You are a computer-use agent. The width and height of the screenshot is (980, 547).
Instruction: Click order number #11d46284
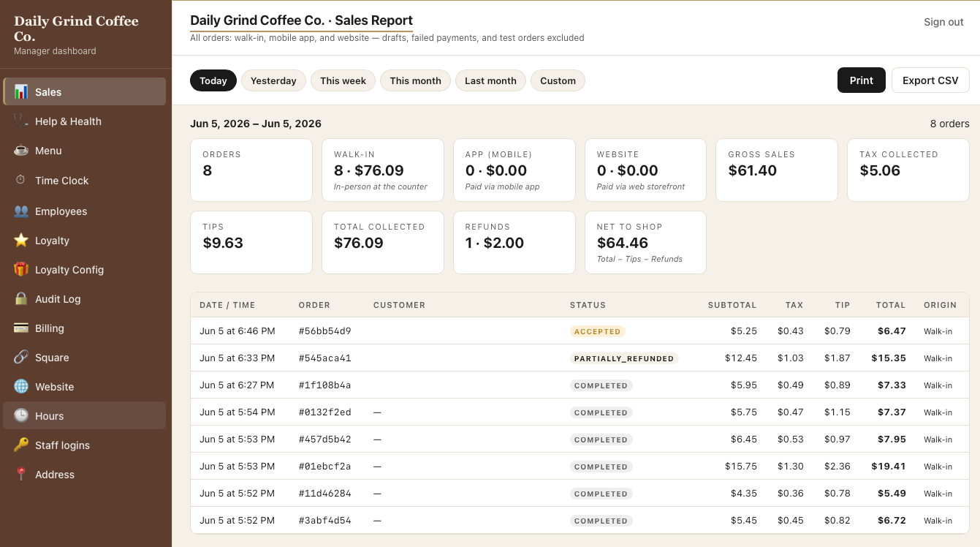pos(324,494)
